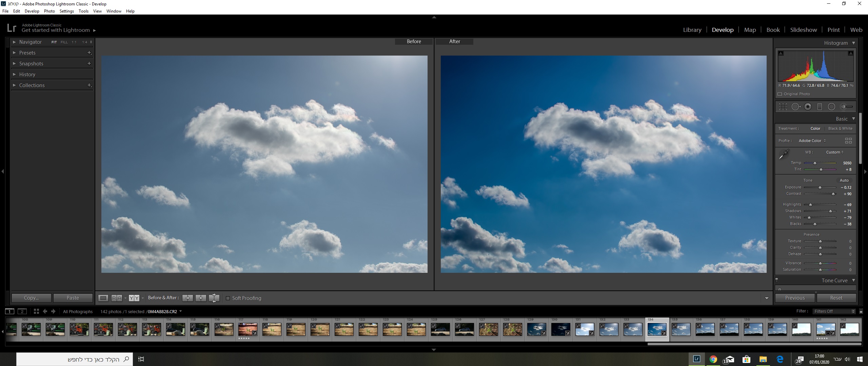Select the Spot Removal tool
Screen dimensions: 868x366
795,107
